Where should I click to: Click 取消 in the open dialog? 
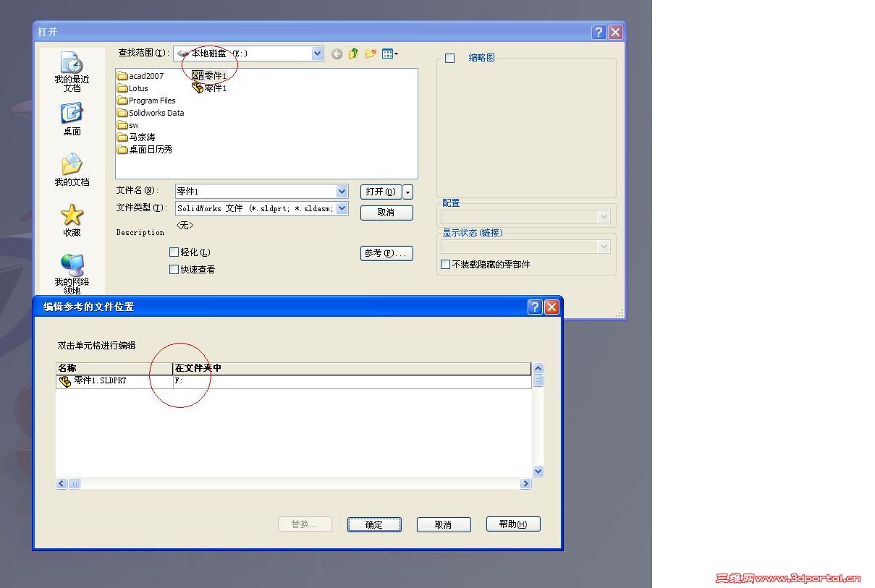click(x=386, y=213)
